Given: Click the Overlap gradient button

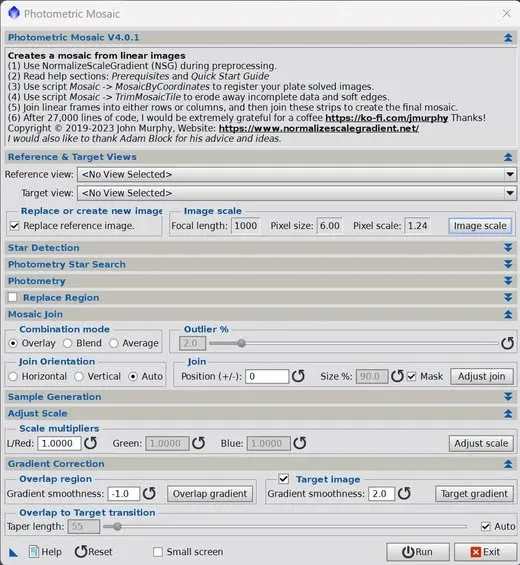Looking at the screenshot, I should (x=210, y=494).
